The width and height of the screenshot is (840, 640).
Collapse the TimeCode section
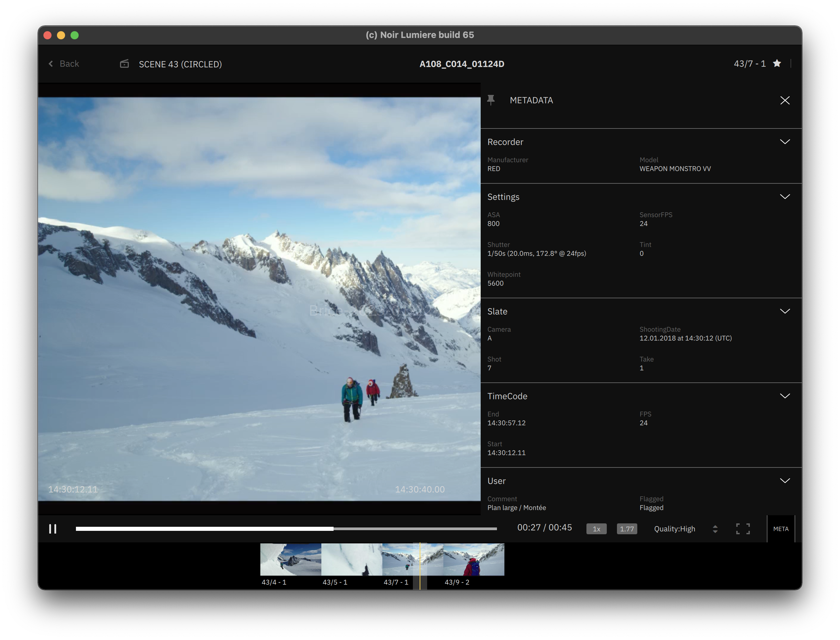pos(785,396)
